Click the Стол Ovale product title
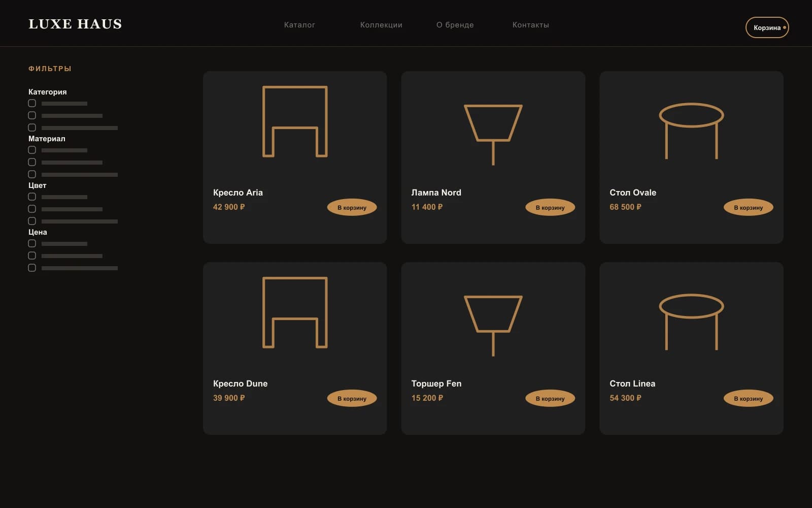Image resolution: width=812 pixels, height=508 pixels. [x=633, y=193]
